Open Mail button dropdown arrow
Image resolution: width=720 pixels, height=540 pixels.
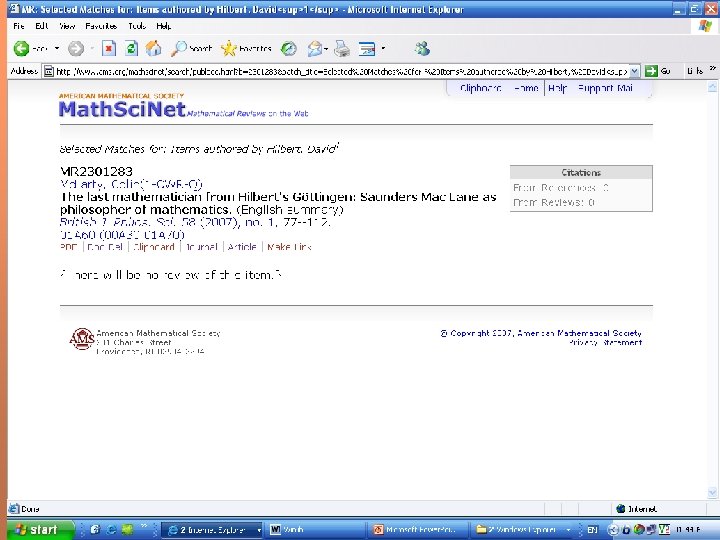(326, 48)
